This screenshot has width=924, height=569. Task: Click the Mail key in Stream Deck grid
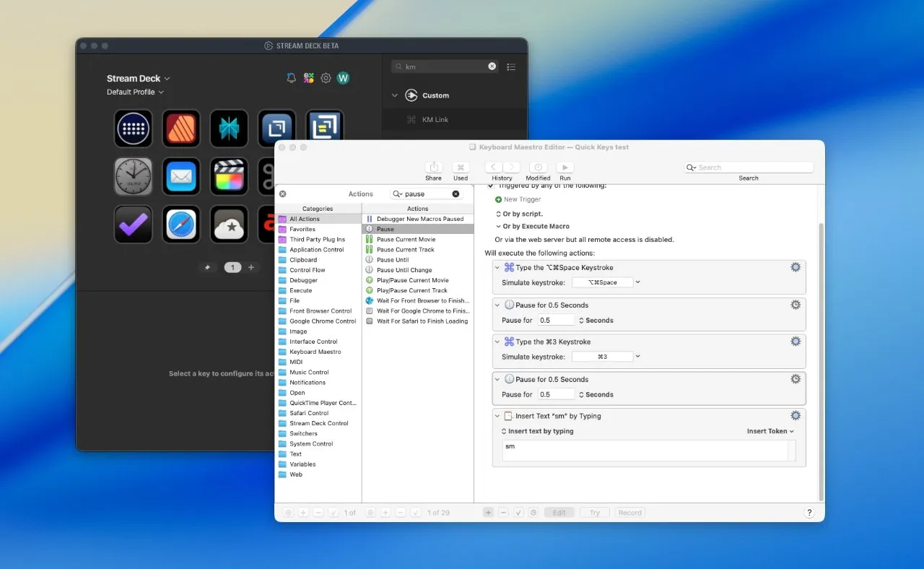181,177
